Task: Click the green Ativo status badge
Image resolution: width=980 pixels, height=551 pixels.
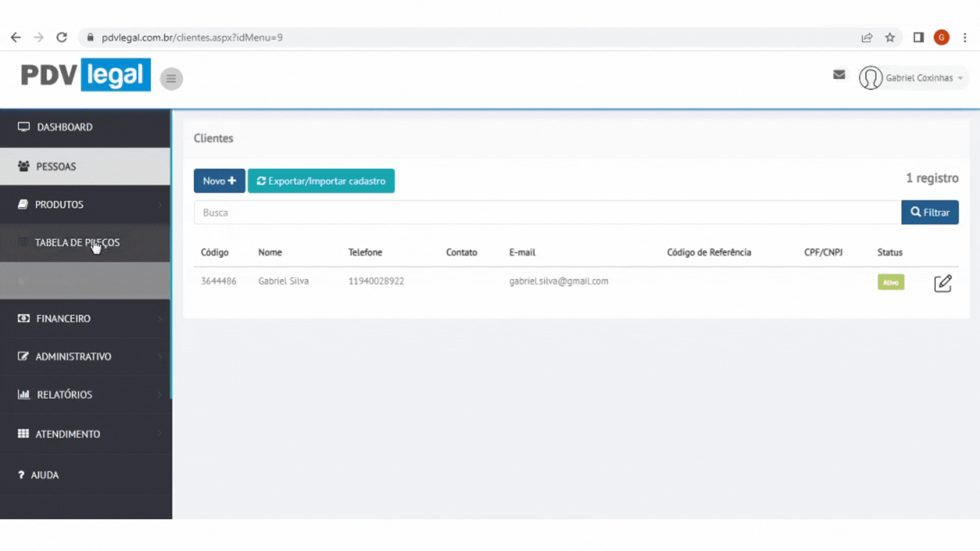Action: (x=891, y=282)
